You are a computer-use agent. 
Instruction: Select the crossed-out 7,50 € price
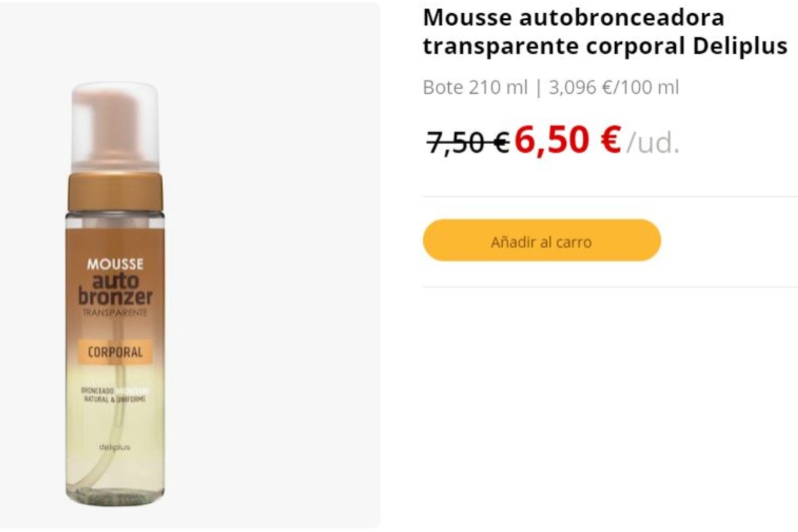(x=468, y=141)
